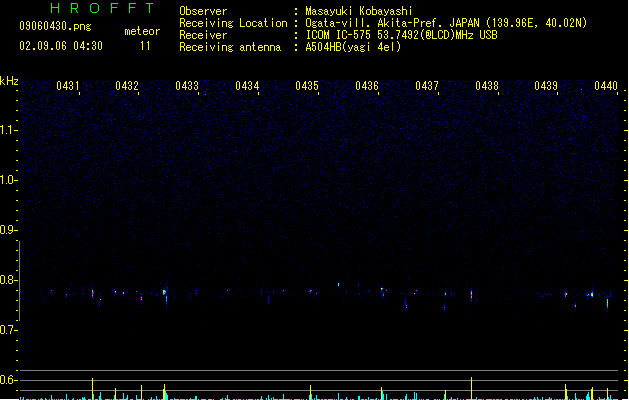Click the 0432 time marker

pyautogui.click(x=127, y=86)
